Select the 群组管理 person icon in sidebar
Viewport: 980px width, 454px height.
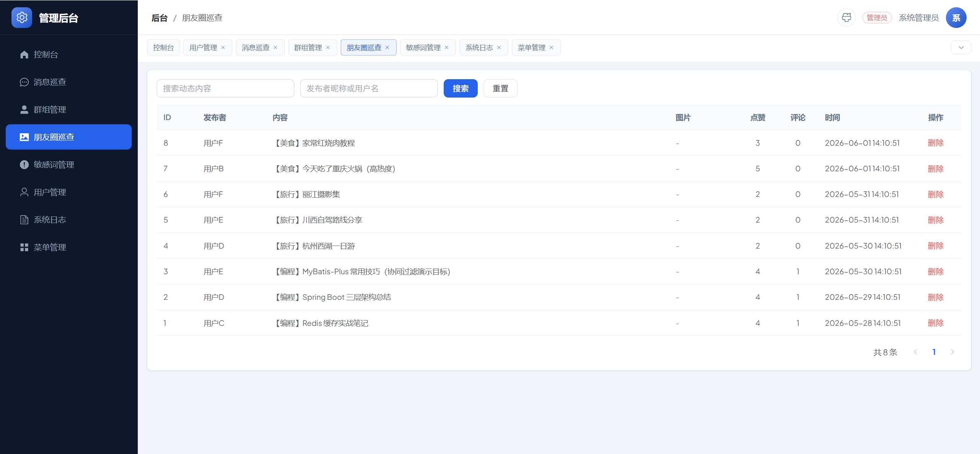(x=24, y=110)
